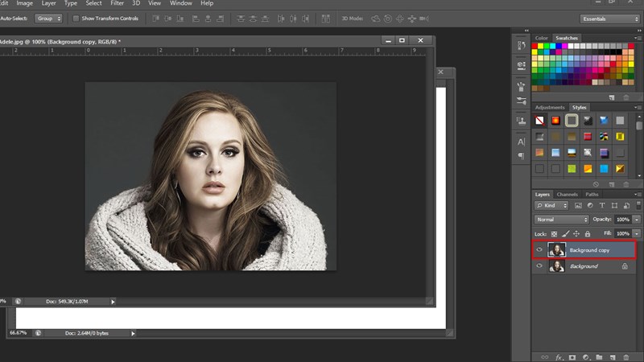This screenshot has width=644, height=362.
Task: Delete style with Styles panel trash icon
Action: (x=626, y=184)
